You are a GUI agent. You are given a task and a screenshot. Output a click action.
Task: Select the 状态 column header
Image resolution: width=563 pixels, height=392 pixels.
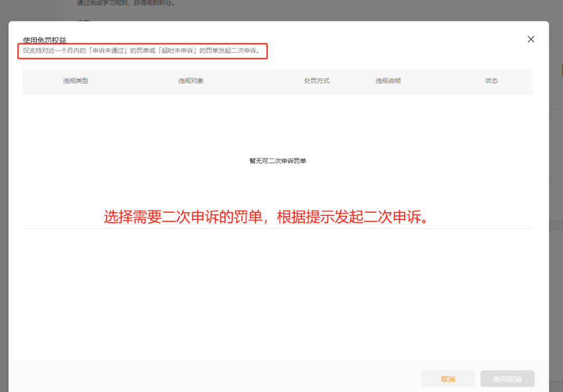(491, 81)
